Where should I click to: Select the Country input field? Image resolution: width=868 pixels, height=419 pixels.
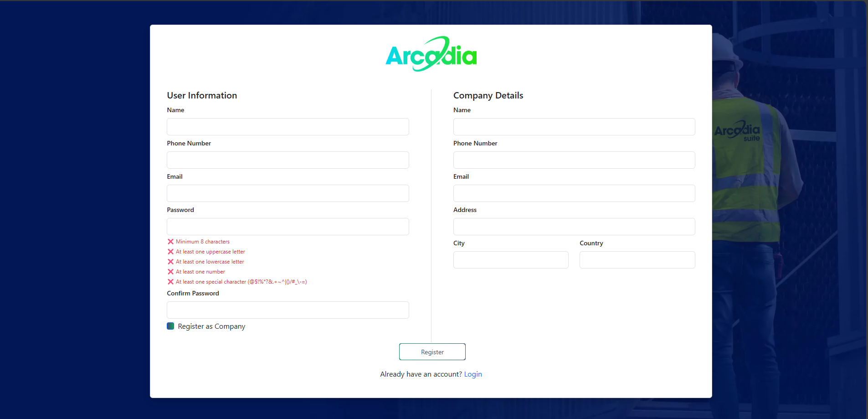pos(637,260)
